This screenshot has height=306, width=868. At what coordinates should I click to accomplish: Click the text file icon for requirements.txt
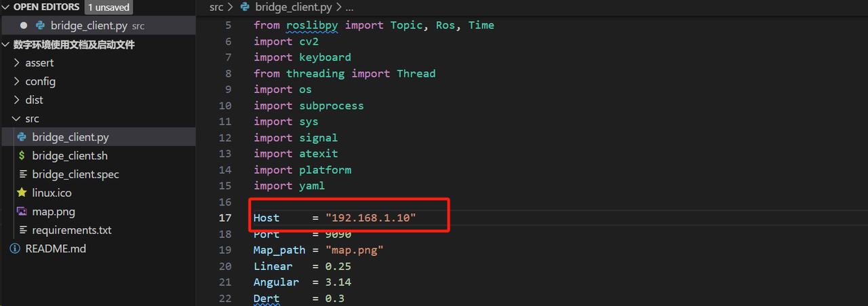23,230
